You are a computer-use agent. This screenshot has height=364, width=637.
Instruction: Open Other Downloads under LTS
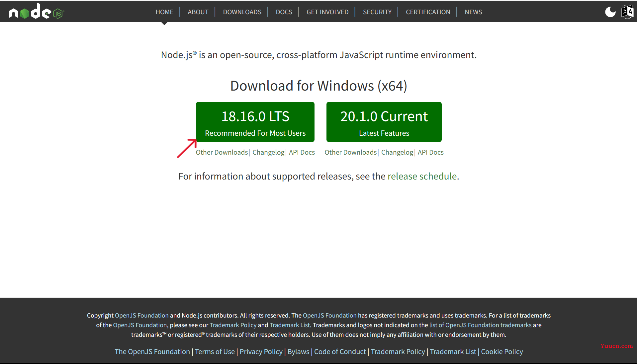222,152
